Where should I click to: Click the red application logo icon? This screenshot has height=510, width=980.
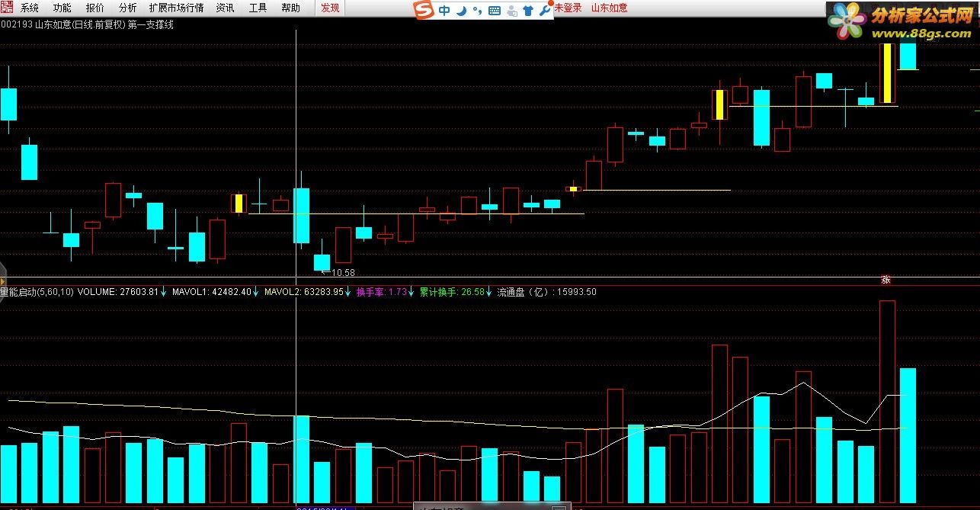click(x=7, y=8)
